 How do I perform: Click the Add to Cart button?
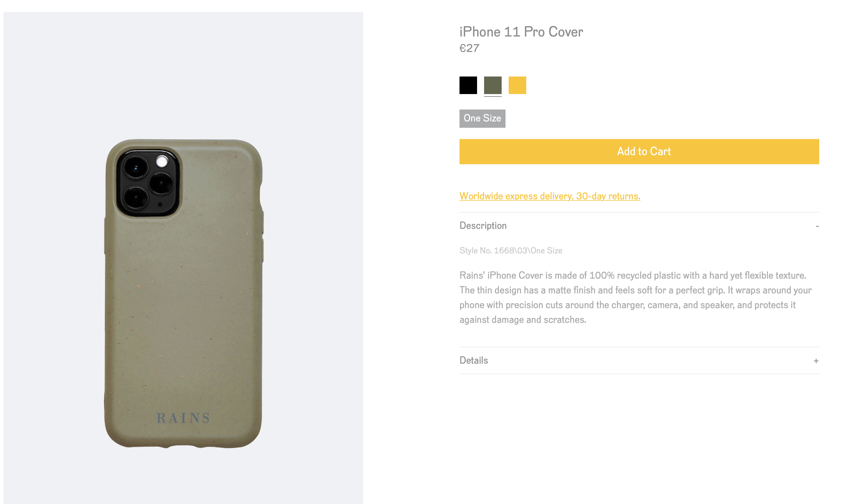[x=639, y=152]
